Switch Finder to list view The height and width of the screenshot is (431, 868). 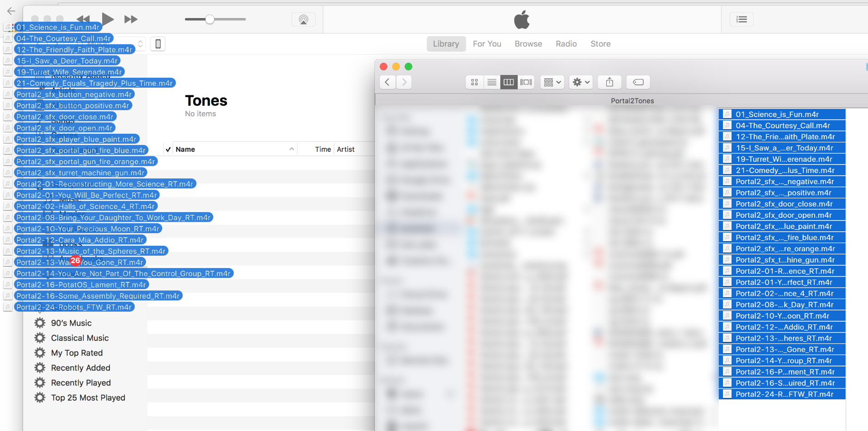491,82
